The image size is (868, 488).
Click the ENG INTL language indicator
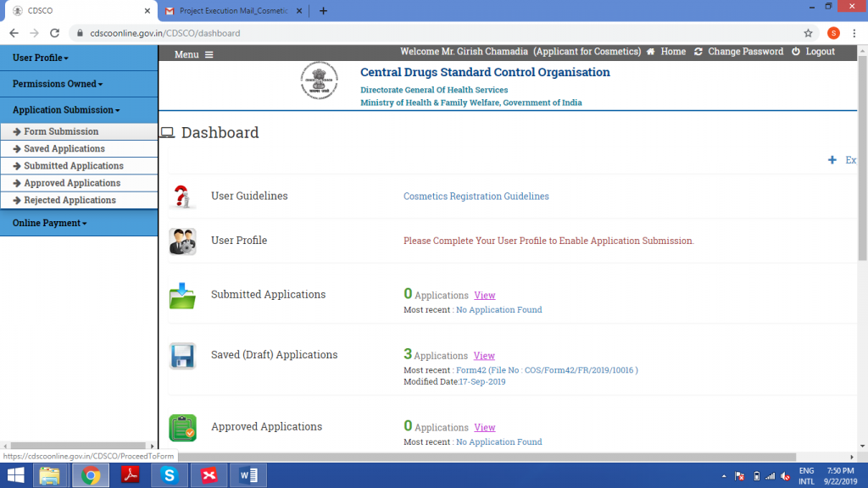[x=807, y=476]
